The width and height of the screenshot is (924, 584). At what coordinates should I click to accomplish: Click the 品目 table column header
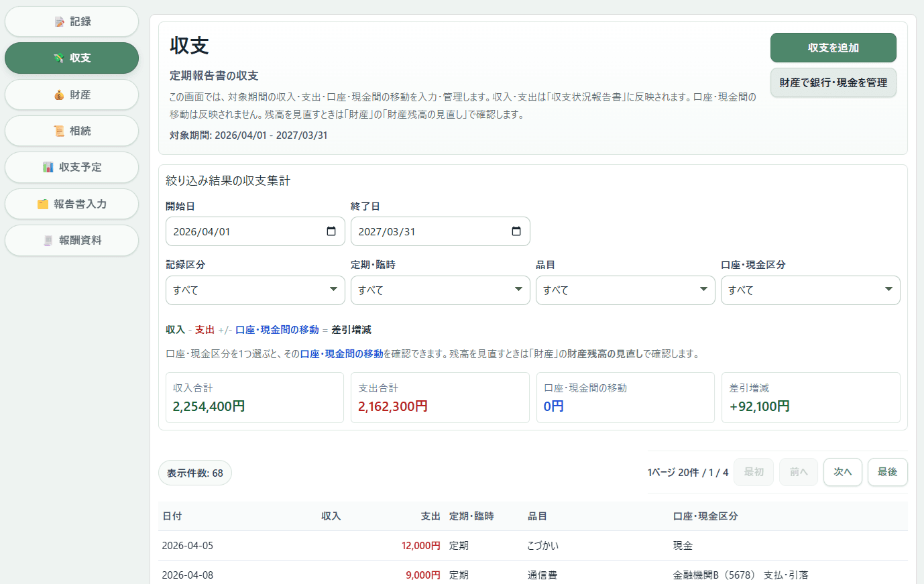[537, 516]
